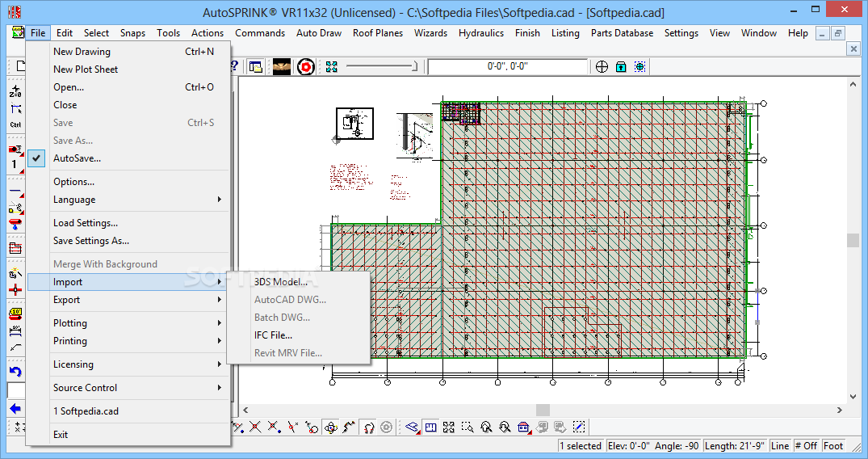Click the Z=0 elevation icon
Image resolution: width=868 pixels, height=459 pixels.
tap(15, 91)
